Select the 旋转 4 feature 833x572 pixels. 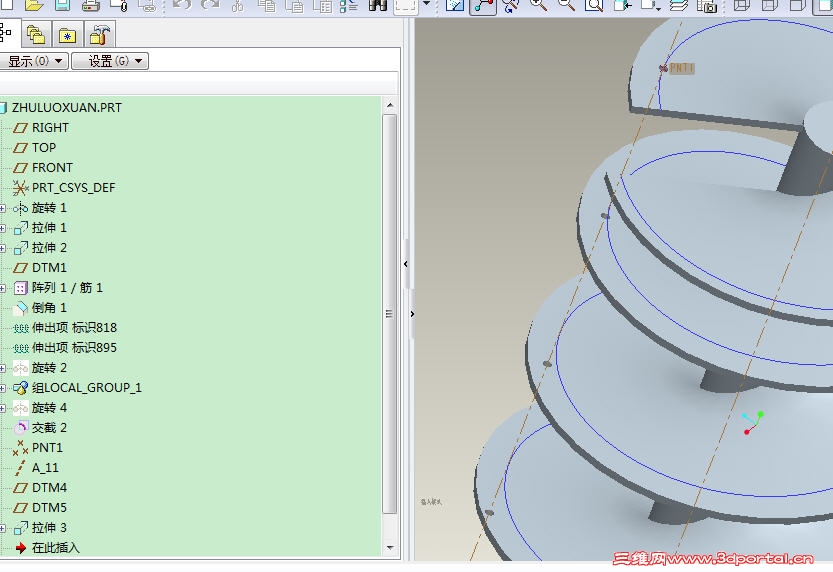49,408
